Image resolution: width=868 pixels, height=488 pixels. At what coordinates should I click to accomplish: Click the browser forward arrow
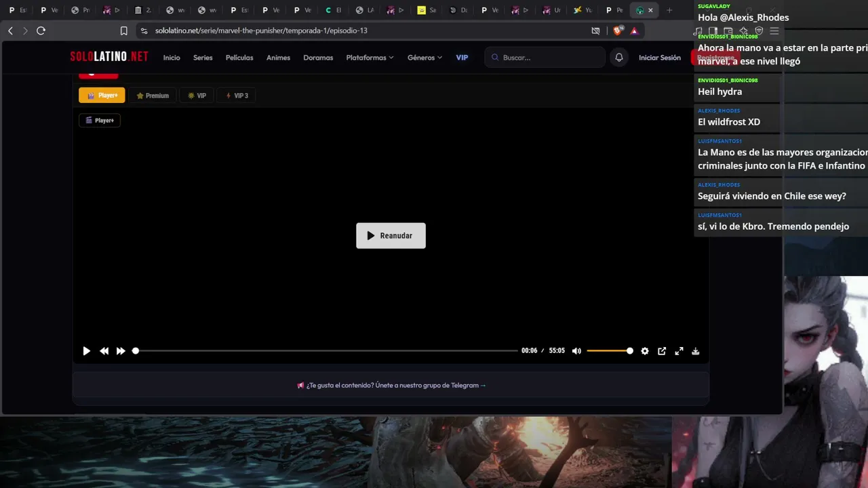[x=25, y=30]
